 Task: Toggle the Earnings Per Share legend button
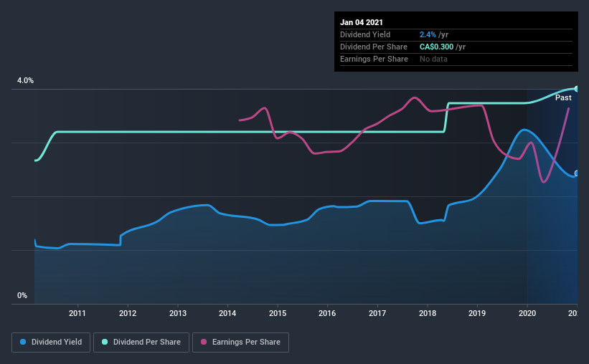240,343
